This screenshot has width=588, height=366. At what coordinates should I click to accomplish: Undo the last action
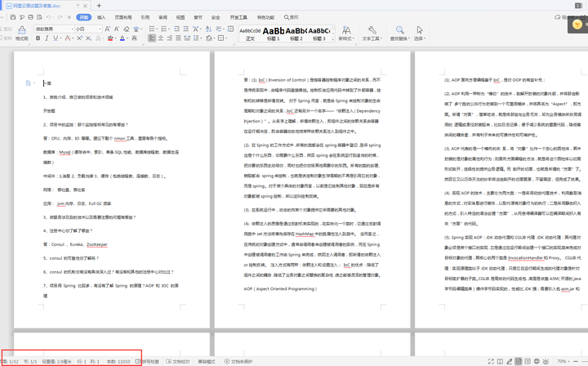(48, 17)
